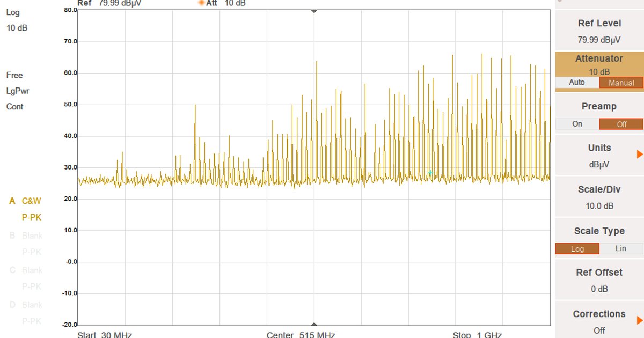
Task: Click the bottom center frequency marker triangle
Action: click(314, 324)
